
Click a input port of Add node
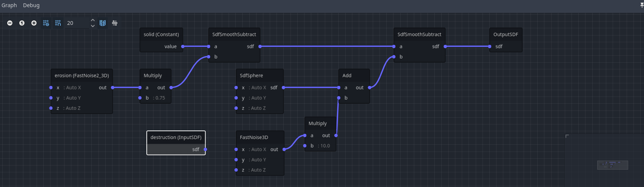tap(339, 87)
